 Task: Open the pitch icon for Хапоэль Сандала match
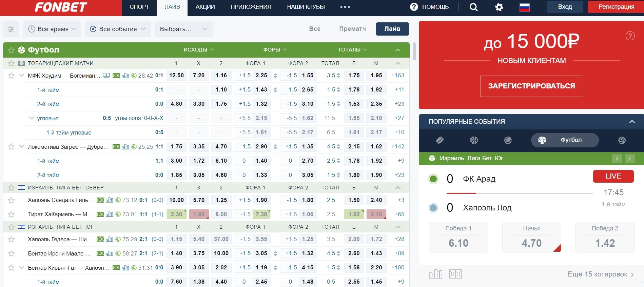[100, 200]
